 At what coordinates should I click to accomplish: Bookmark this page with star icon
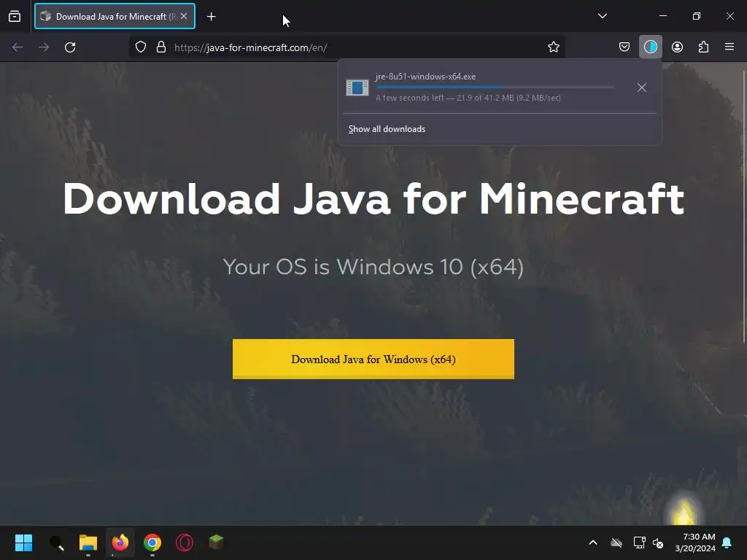553,47
